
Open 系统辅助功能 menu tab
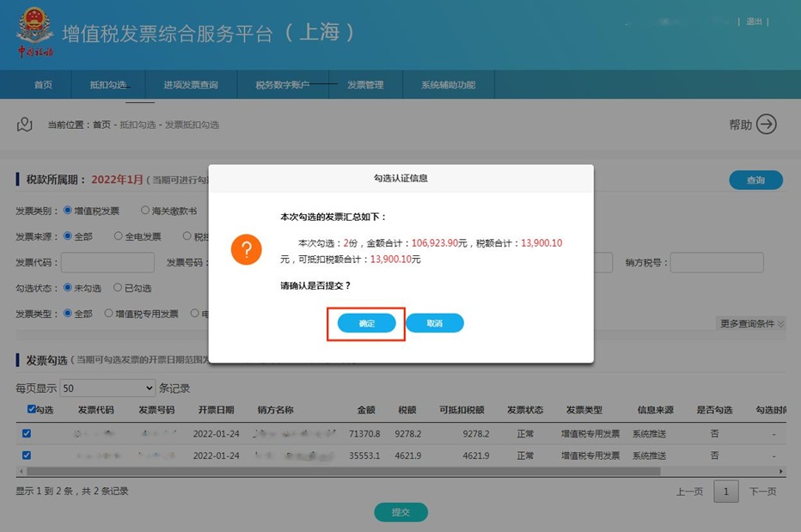pos(448,85)
